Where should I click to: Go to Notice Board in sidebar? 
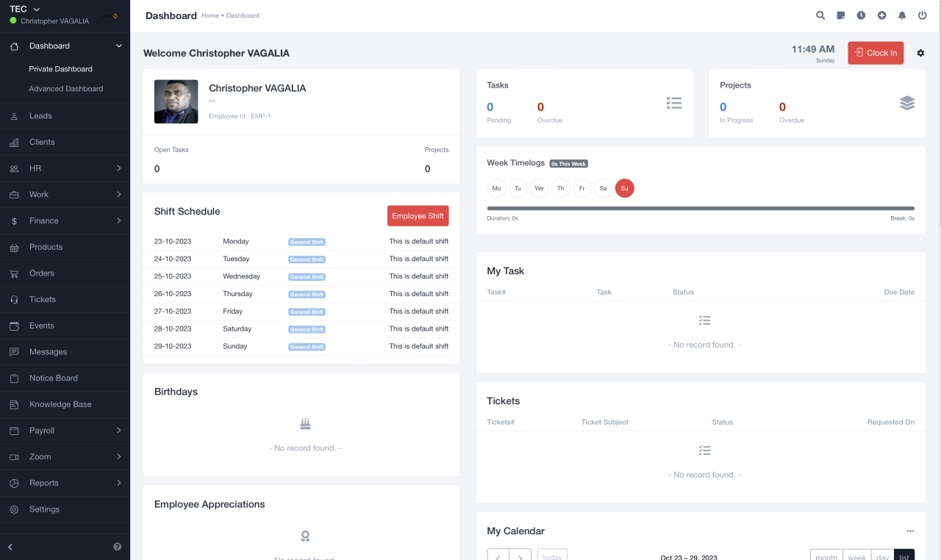pos(53,378)
